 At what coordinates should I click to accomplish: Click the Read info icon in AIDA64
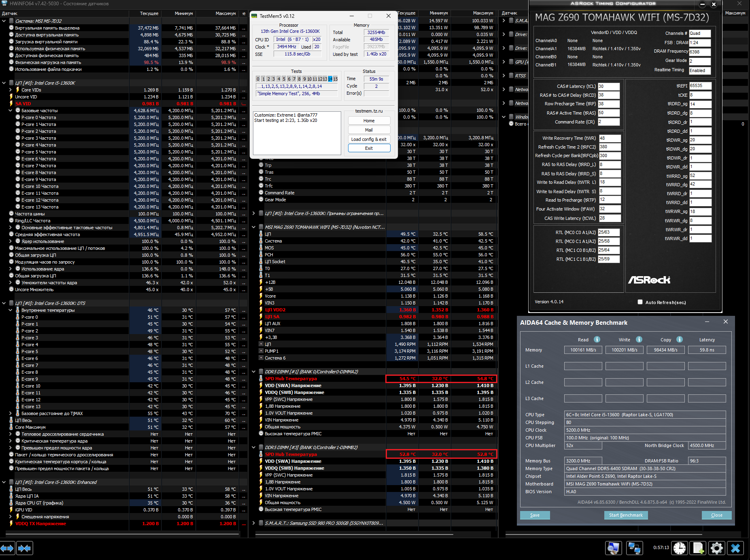[x=597, y=339]
